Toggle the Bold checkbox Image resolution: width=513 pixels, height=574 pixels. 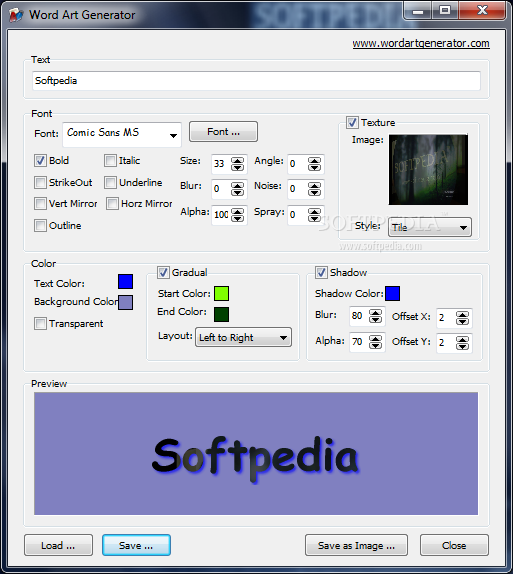[40, 161]
